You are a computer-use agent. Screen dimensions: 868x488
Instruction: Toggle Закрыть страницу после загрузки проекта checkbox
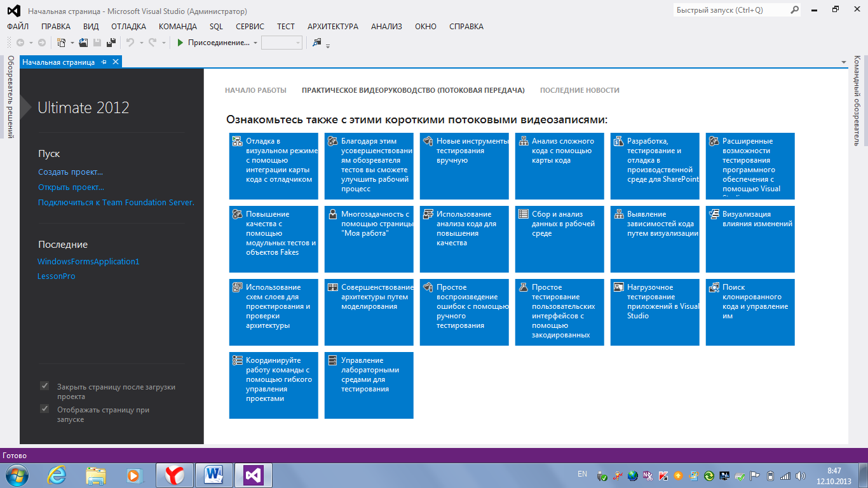44,386
